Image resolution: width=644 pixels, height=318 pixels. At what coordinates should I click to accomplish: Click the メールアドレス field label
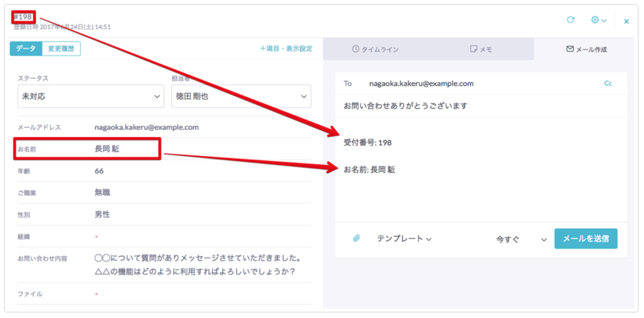click(39, 127)
